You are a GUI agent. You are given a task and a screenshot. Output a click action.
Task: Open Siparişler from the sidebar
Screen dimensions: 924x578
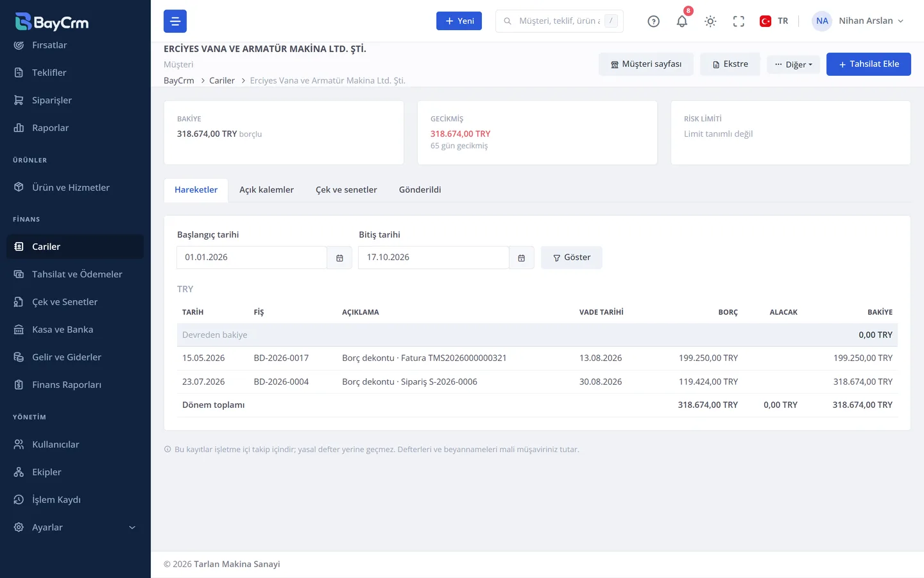pyautogui.click(x=75, y=100)
